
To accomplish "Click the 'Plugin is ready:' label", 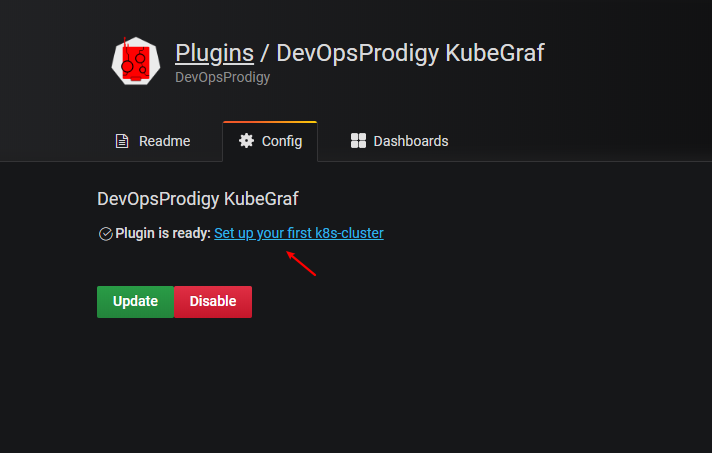I will point(163,233).
